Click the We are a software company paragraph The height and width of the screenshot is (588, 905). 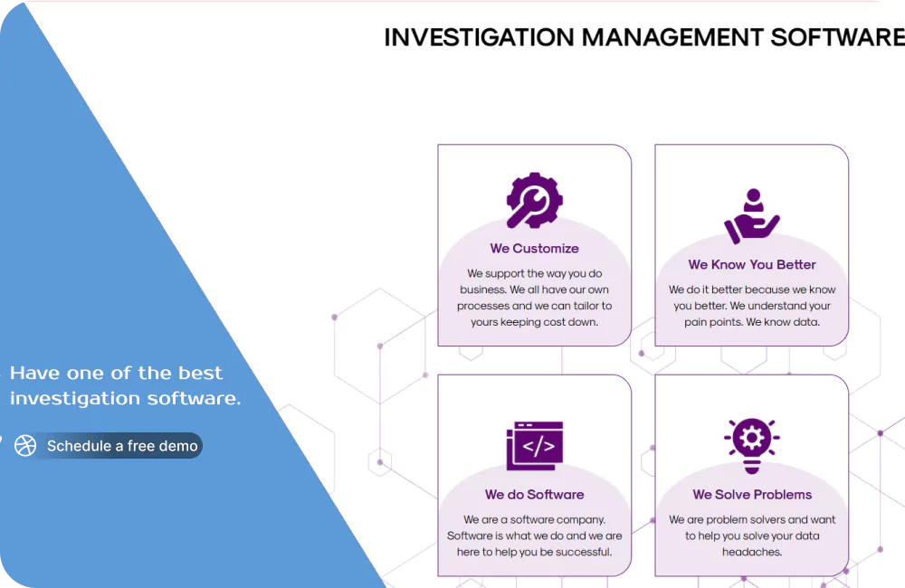click(x=535, y=536)
